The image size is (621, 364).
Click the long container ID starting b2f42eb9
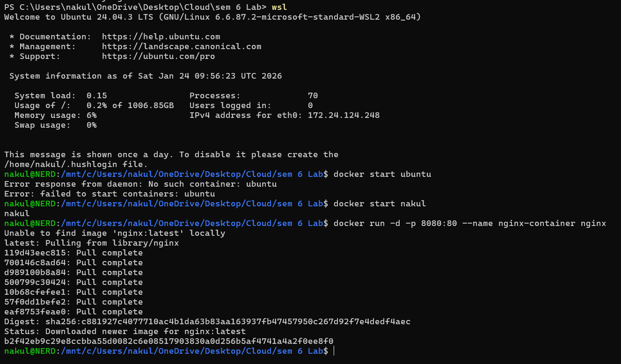pos(168,341)
